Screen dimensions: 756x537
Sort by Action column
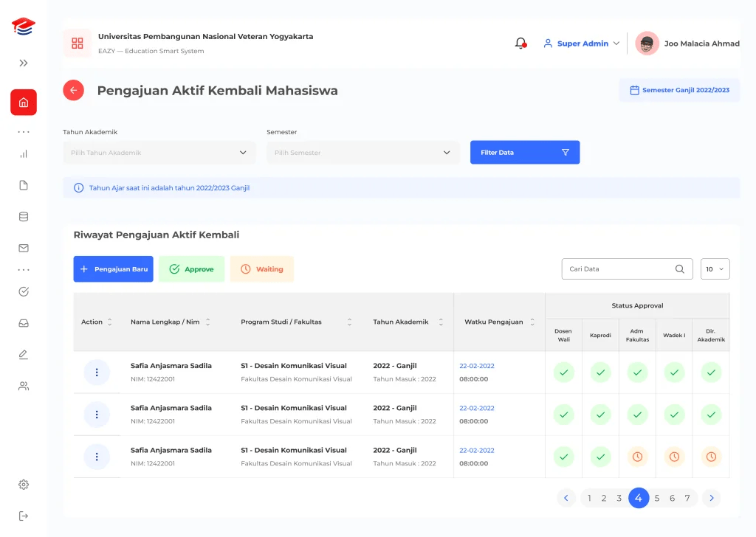pos(109,322)
